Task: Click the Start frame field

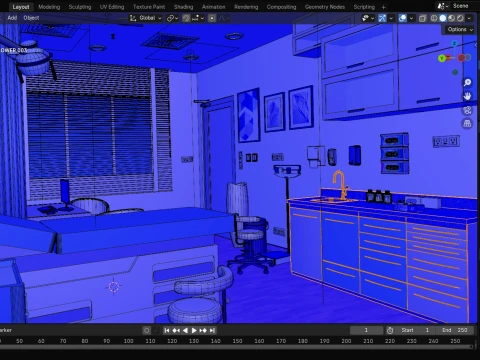Action: click(x=416, y=330)
